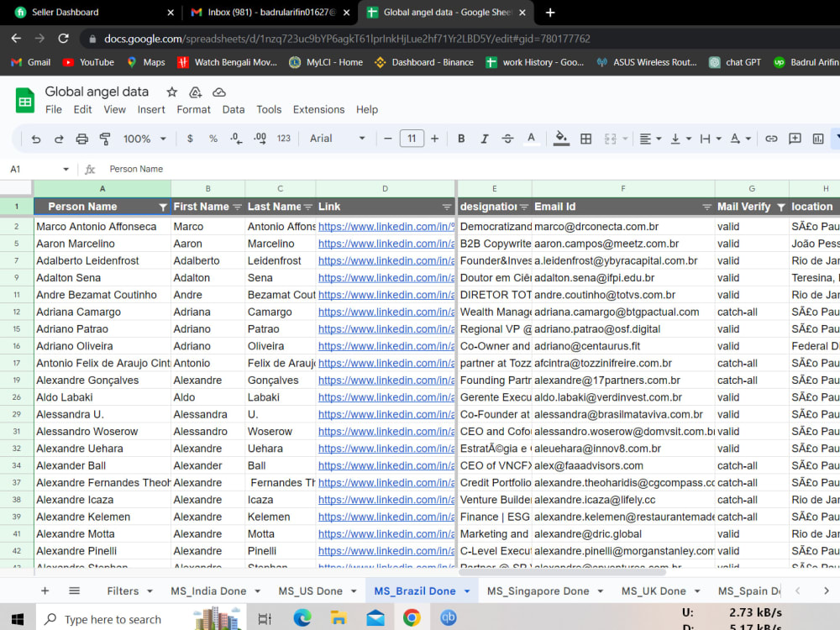Image resolution: width=840 pixels, height=630 pixels.
Task: Open the all sheets list icon
Action: [x=75, y=591]
